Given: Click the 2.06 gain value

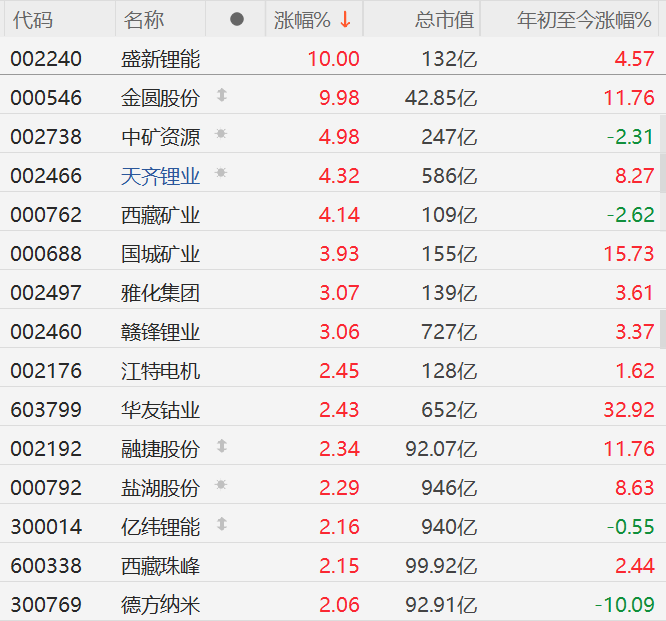Looking at the screenshot, I should [339, 605].
